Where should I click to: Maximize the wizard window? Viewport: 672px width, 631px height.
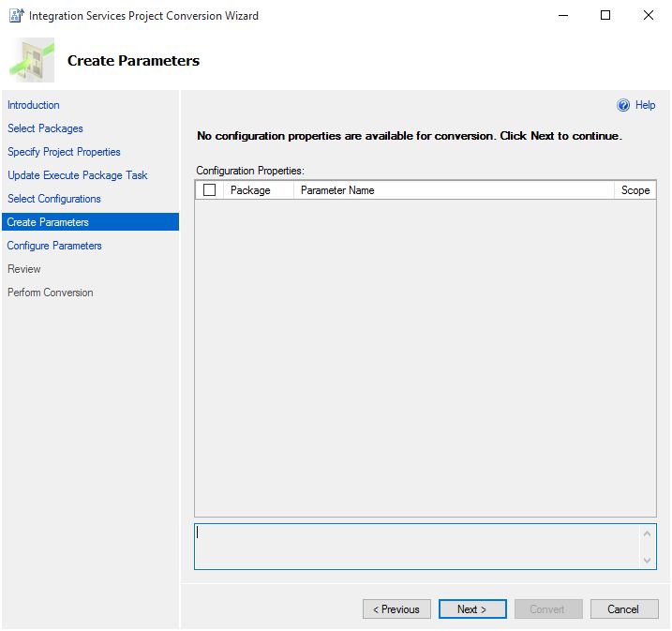(x=605, y=15)
